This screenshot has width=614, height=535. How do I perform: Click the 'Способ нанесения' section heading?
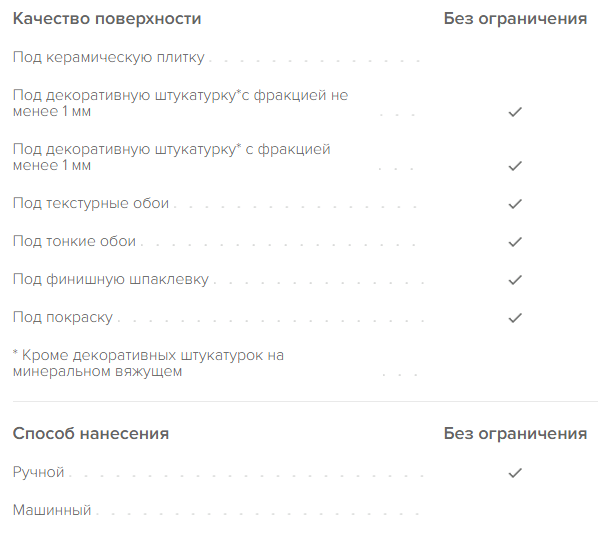coord(90,434)
